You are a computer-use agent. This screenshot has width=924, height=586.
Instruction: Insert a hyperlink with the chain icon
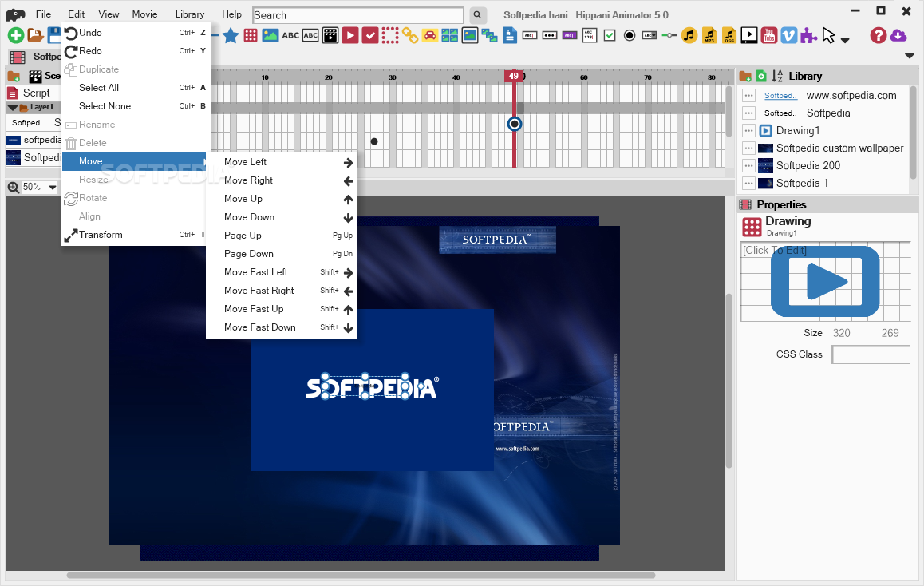(410, 35)
